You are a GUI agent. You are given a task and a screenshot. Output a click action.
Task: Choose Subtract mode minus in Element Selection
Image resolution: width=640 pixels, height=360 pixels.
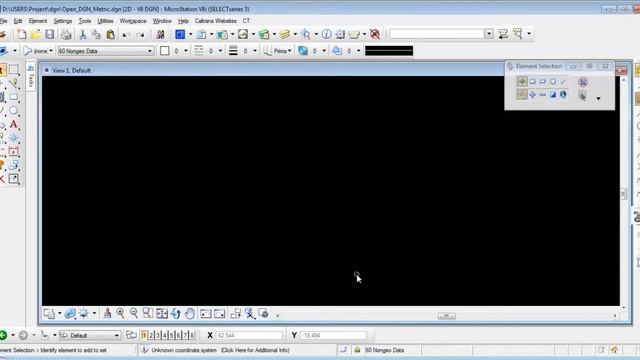click(542, 95)
